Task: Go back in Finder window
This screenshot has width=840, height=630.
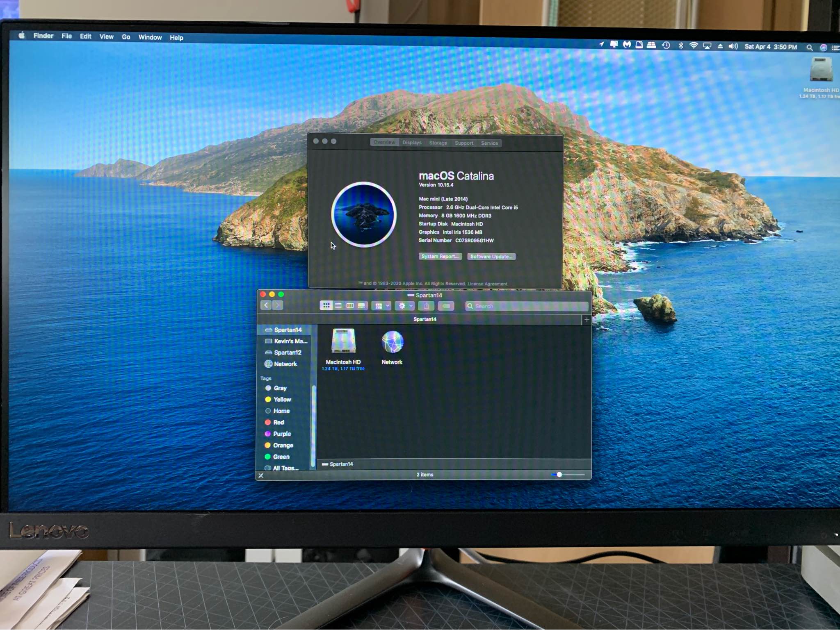Action: 266,305
